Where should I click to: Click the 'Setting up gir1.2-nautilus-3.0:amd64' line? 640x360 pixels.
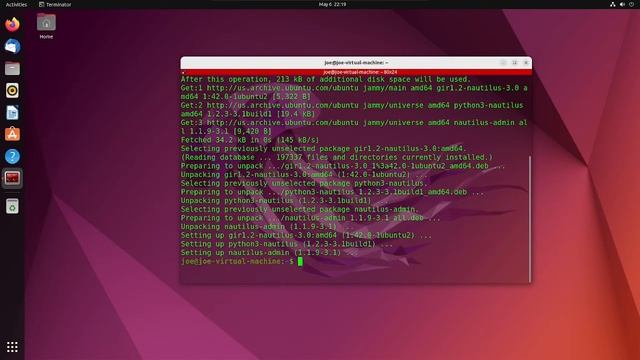(306, 236)
